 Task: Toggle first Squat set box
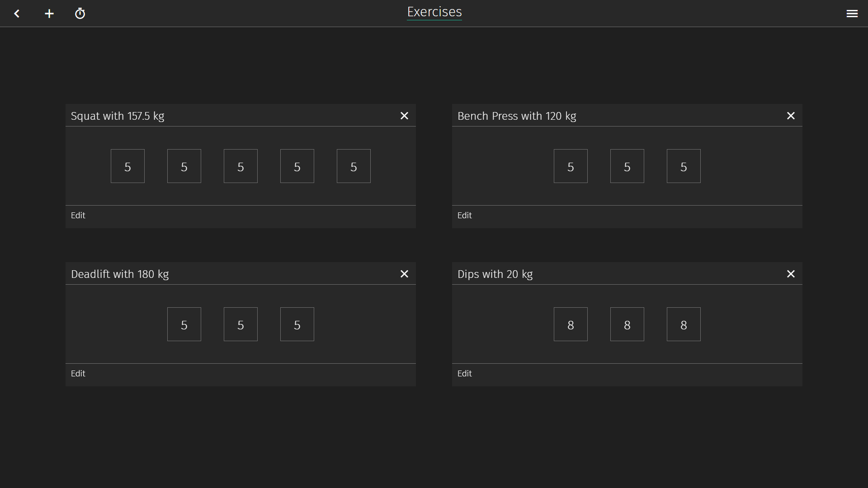click(x=127, y=166)
